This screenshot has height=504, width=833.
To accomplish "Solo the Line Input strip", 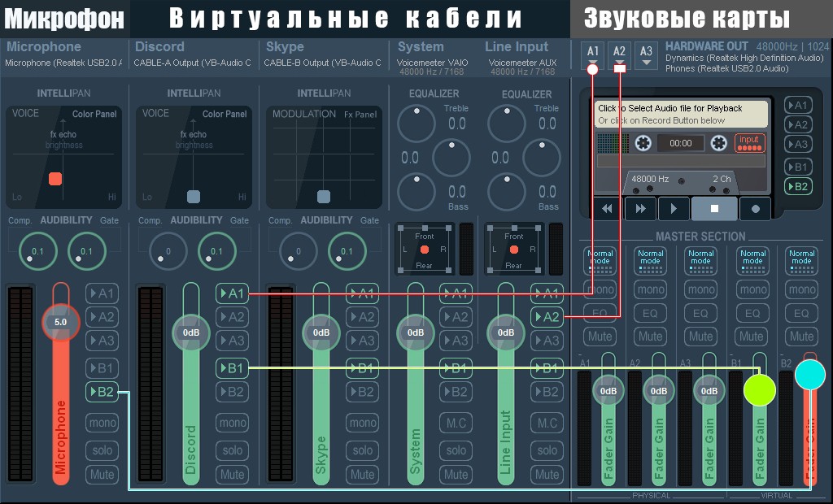I will point(547,450).
